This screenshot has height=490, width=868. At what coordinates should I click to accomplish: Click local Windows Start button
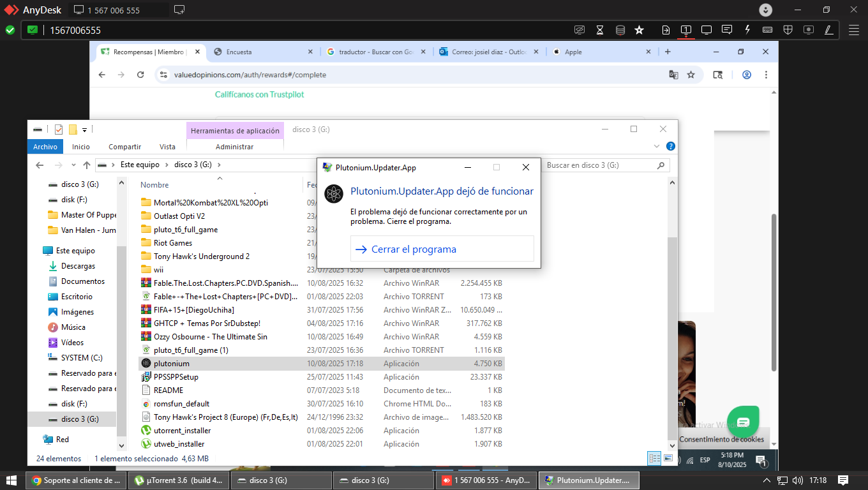pyautogui.click(x=11, y=480)
